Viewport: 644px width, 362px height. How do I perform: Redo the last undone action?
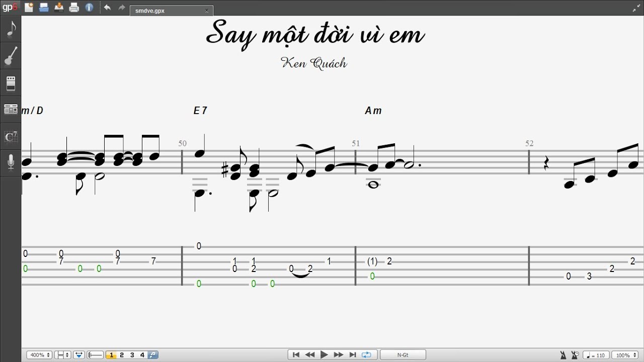122,8
